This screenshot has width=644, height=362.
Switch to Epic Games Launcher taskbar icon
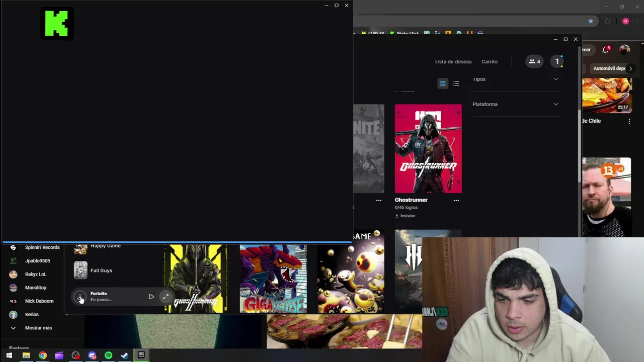tap(141, 355)
